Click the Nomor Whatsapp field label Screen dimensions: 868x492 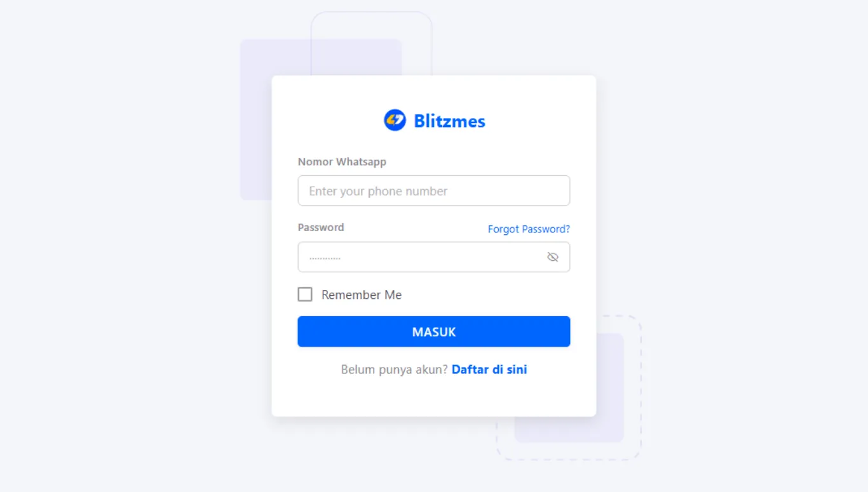[342, 162]
